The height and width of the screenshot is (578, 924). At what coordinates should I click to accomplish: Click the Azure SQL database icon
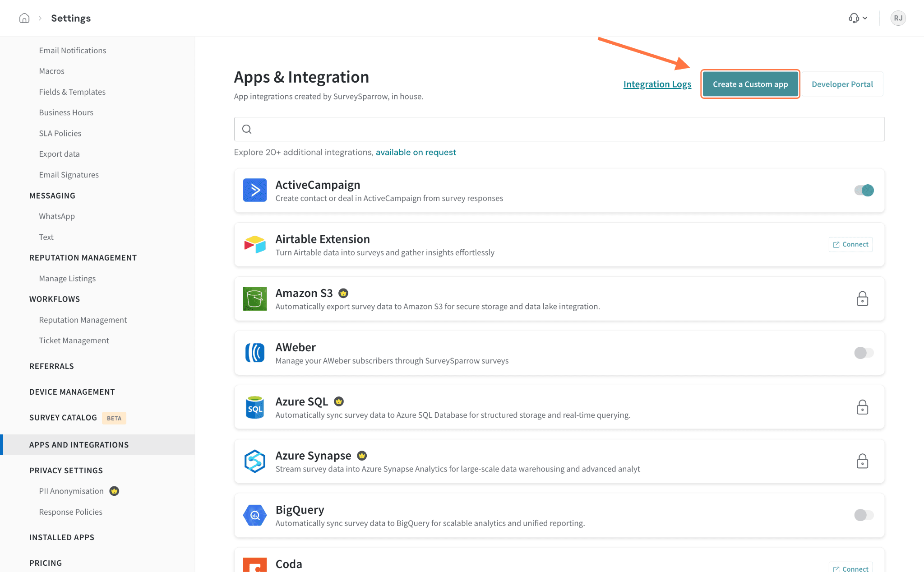coord(255,407)
